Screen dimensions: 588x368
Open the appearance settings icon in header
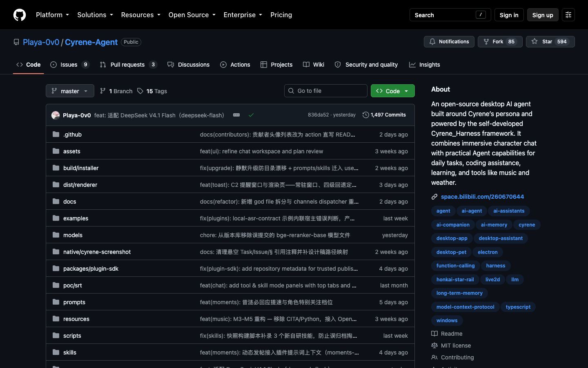568,15
